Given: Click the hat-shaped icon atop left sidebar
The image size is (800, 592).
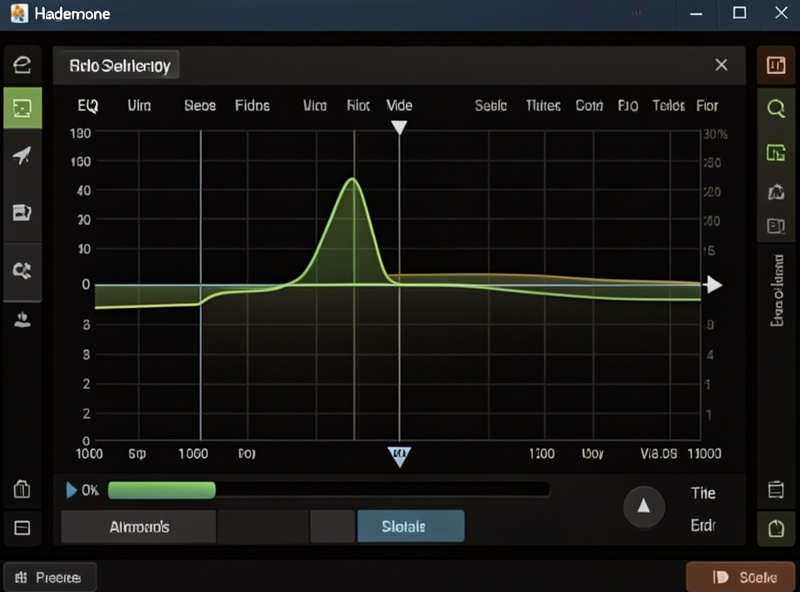Looking at the screenshot, I should (22, 65).
